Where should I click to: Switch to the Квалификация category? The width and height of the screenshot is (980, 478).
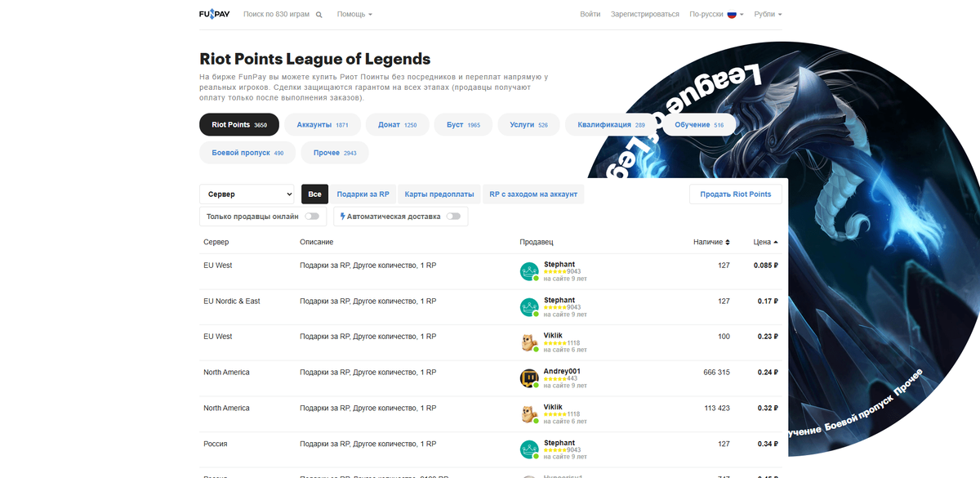[x=611, y=125]
